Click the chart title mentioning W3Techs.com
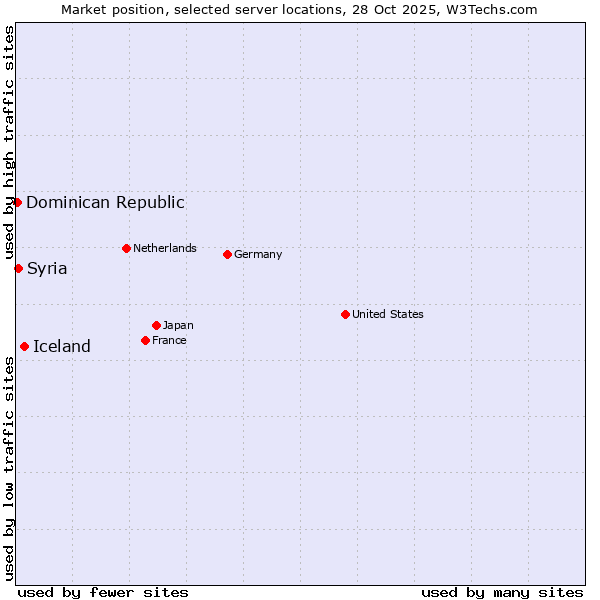 pos(299,9)
